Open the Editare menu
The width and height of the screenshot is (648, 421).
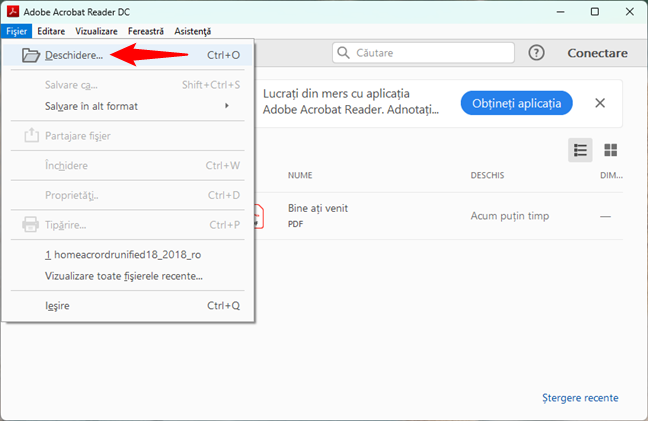(x=51, y=31)
